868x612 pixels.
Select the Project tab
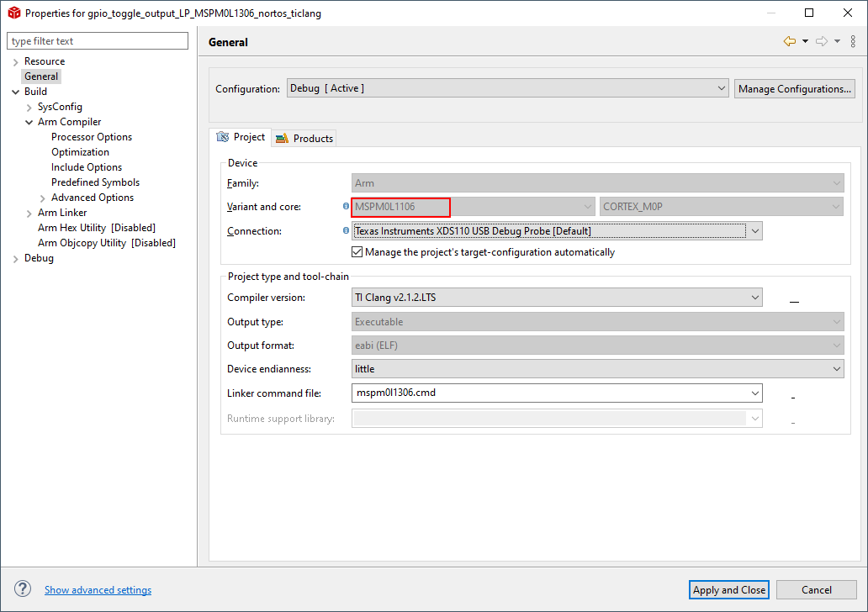pos(241,137)
